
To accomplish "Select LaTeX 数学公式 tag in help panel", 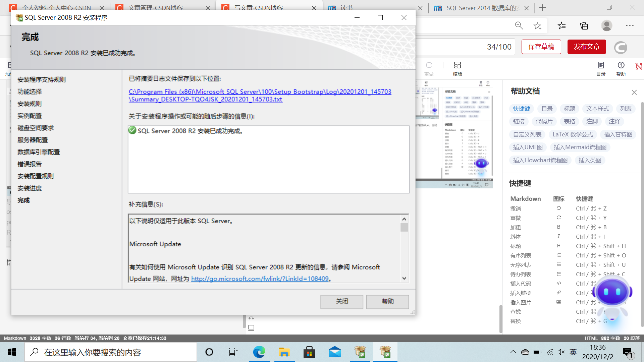I will (573, 134).
